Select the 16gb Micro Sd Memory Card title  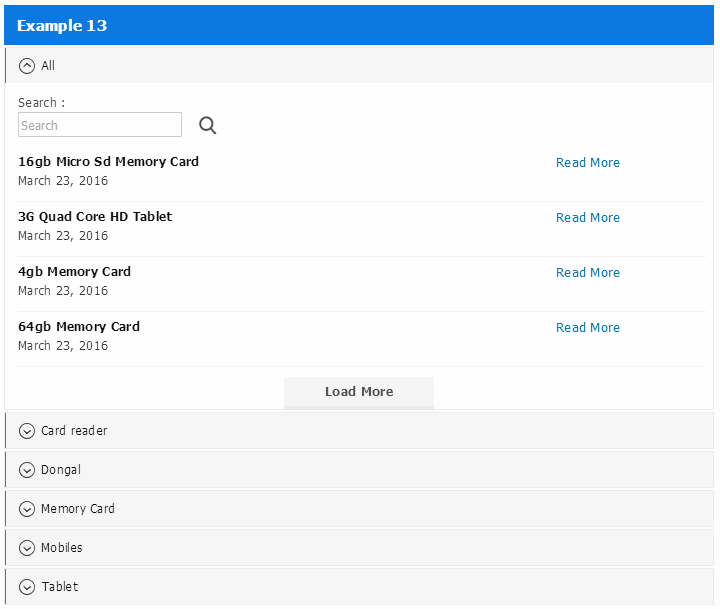pos(108,162)
